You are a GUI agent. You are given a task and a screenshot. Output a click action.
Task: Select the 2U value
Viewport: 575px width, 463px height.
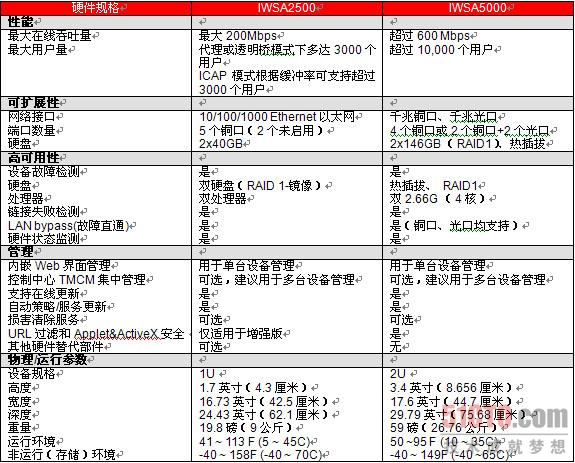coord(398,374)
